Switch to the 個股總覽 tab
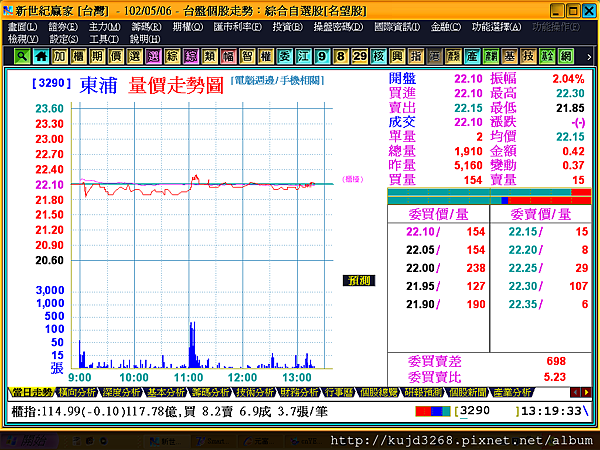This screenshot has height=450, width=600. click(378, 392)
